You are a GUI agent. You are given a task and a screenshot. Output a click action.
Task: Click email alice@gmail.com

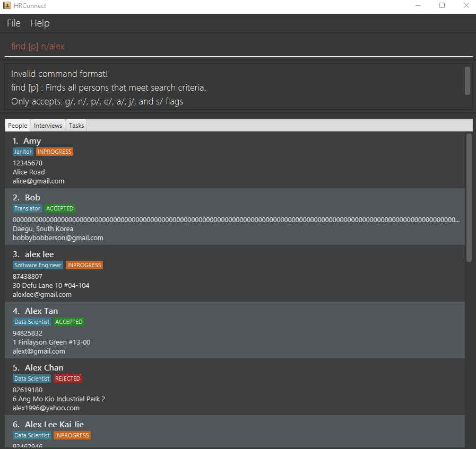point(39,181)
